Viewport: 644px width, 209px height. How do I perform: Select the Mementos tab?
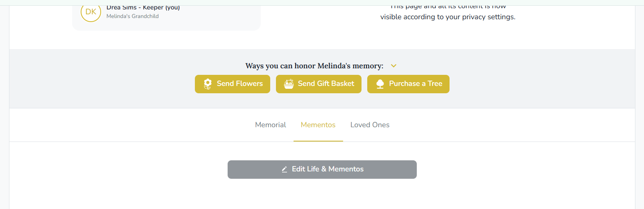(318, 125)
